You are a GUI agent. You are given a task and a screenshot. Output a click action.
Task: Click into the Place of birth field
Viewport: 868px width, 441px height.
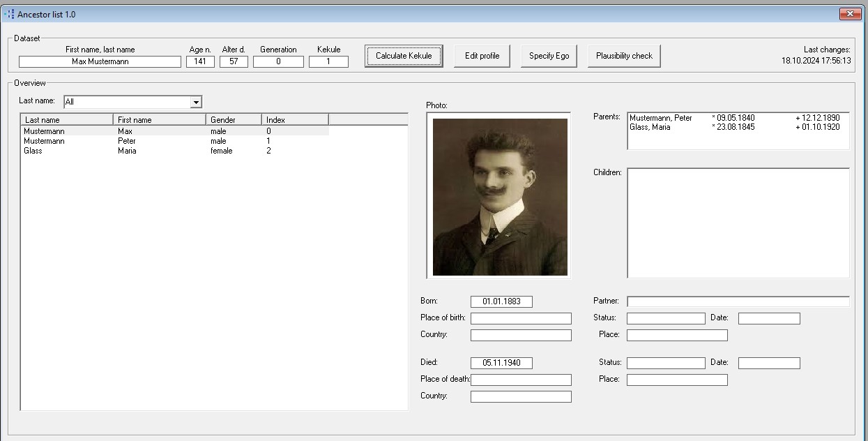tap(521, 318)
